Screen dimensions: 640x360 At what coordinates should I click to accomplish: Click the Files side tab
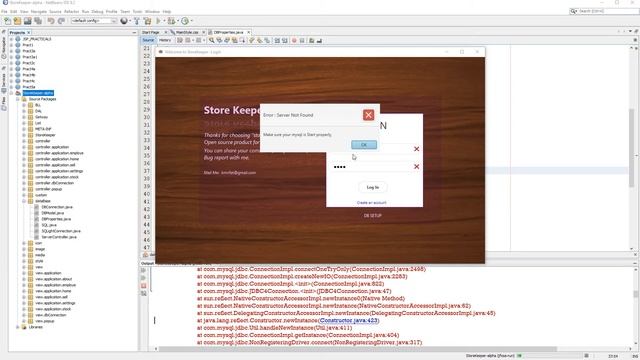click(4, 103)
